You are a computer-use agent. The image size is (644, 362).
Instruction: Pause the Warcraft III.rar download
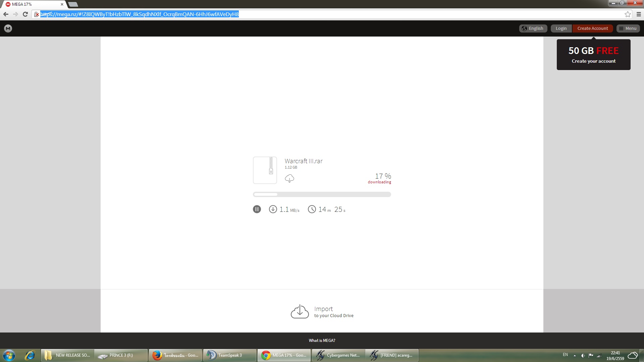pos(257,209)
